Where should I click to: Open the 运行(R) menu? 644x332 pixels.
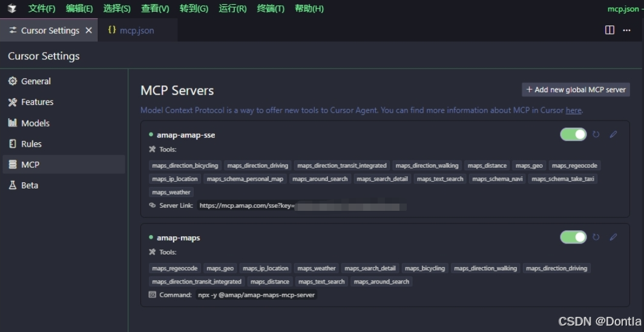click(233, 8)
